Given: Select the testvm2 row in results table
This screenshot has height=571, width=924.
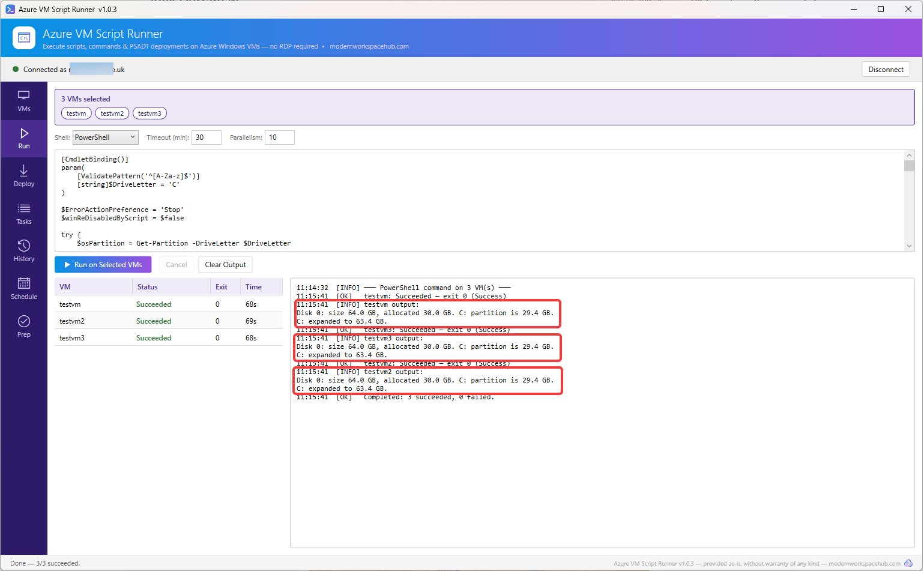Looking at the screenshot, I should tap(169, 321).
